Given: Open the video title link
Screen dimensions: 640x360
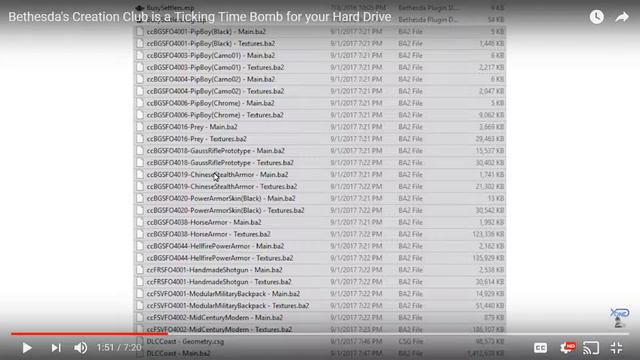Looking at the screenshot, I should click(x=200, y=17).
